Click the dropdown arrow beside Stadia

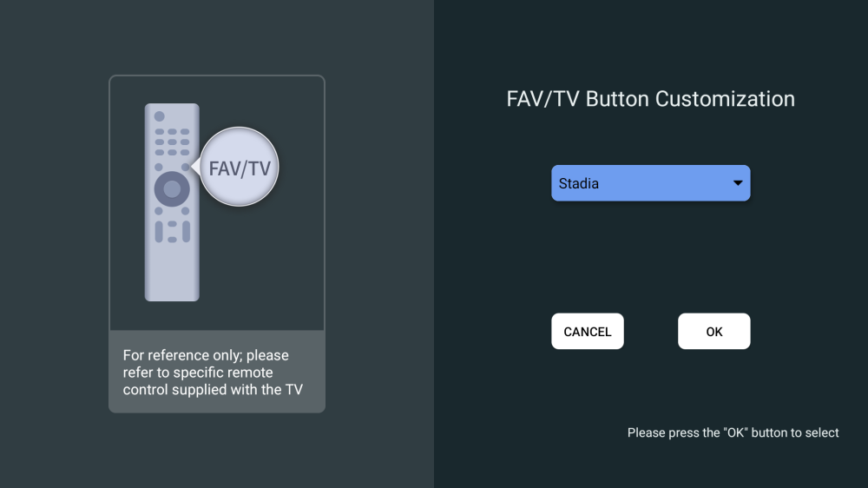[x=738, y=183]
